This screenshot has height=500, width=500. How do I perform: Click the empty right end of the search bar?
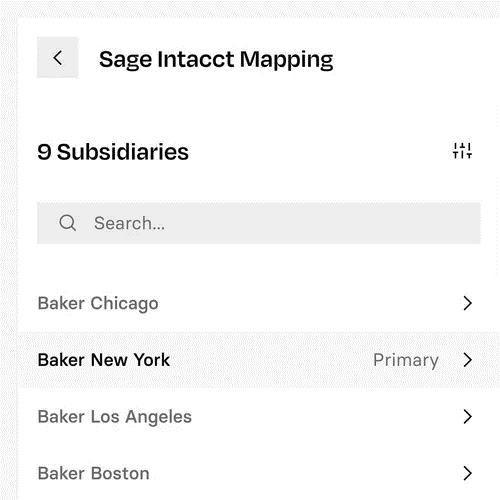[x=400, y=223]
